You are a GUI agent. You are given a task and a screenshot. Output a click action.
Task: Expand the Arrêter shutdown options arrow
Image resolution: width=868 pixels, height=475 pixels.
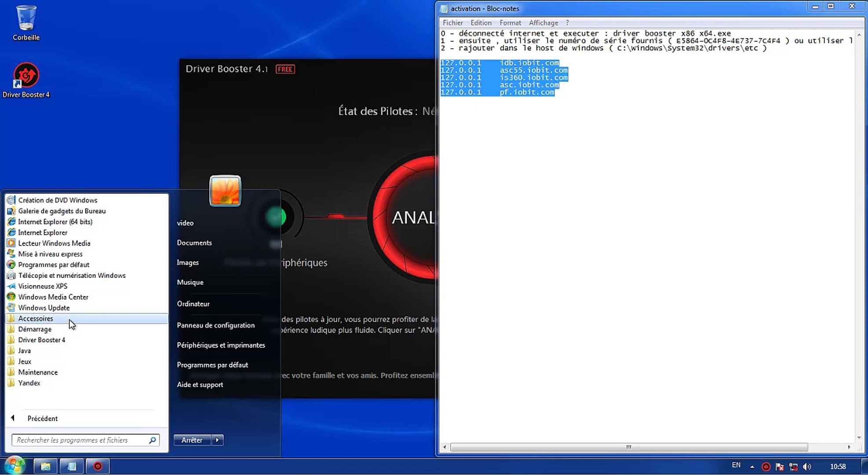click(218, 440)
